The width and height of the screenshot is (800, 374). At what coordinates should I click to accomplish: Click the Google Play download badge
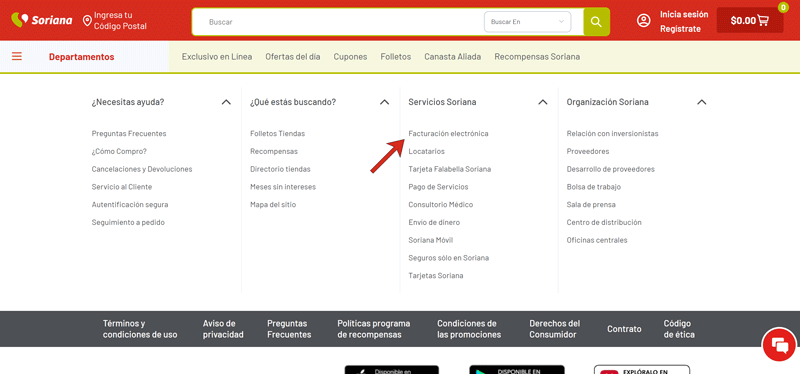tap(517, 370)
